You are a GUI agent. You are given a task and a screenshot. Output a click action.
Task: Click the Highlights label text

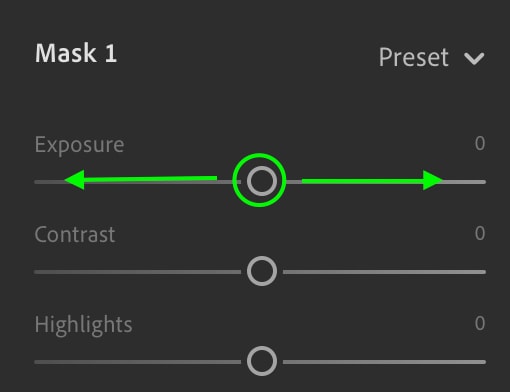click(x=83, y=325)
